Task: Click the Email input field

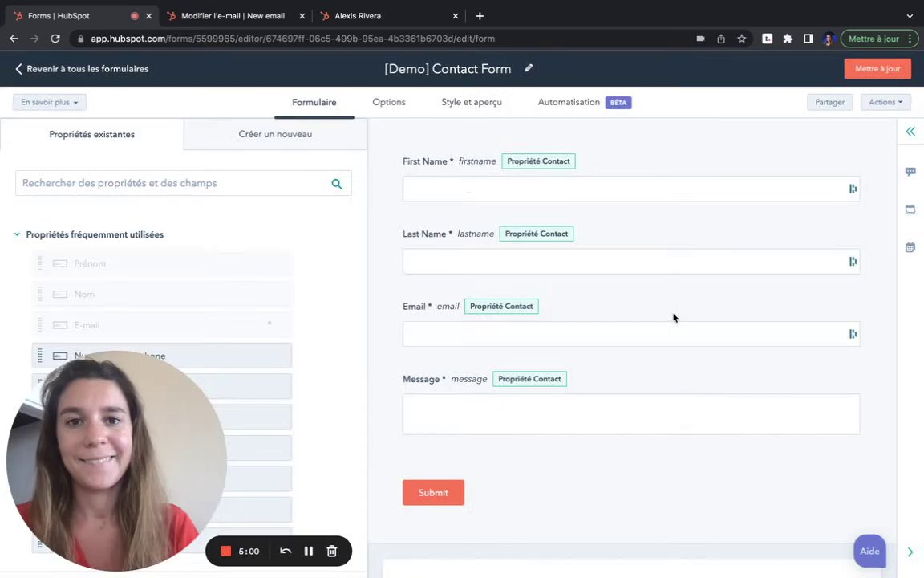Action: [x=631, y=334]
